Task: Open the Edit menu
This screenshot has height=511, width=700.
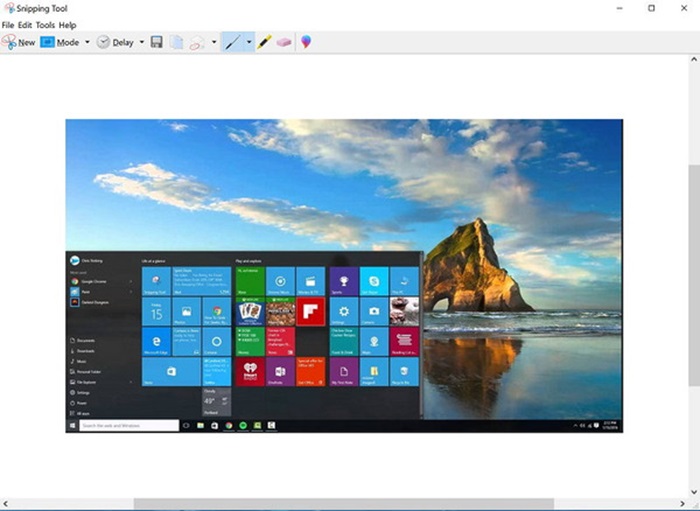Action: 24,24
